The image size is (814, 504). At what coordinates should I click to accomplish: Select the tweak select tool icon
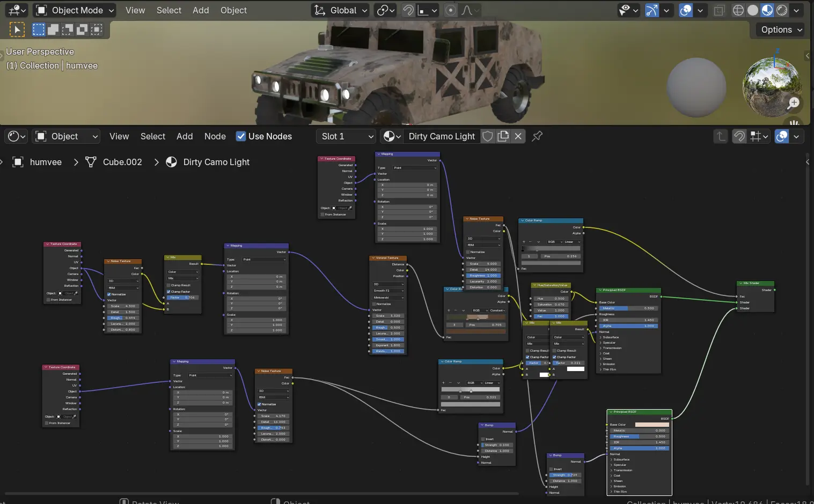coord(17,29)
